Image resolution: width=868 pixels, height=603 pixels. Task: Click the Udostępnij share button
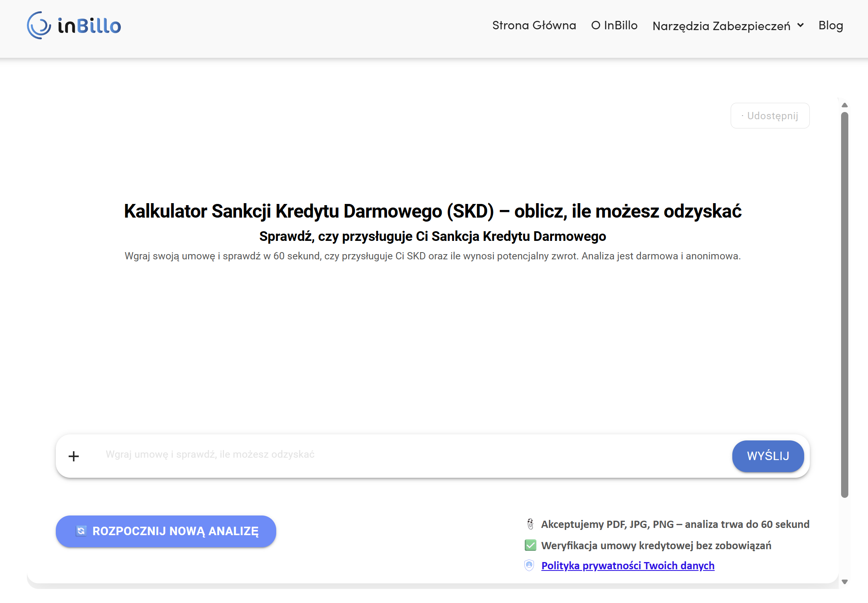coord(770,116)
